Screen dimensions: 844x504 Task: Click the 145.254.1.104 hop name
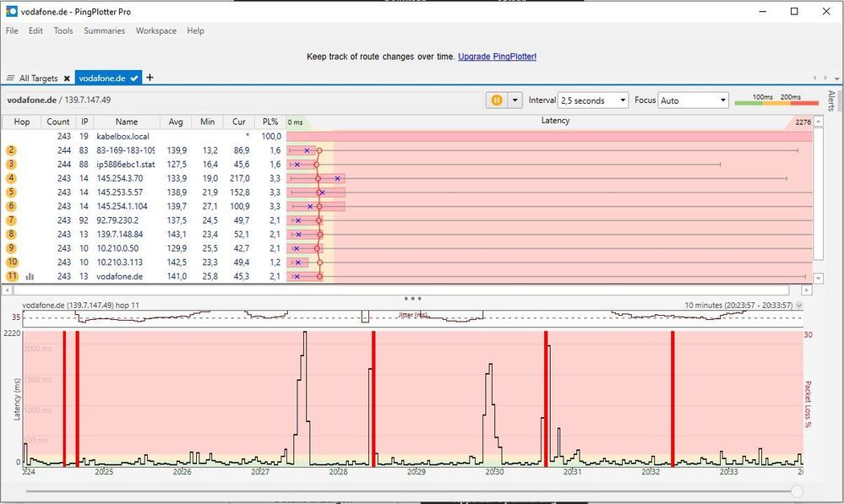(x=122, y=206)
